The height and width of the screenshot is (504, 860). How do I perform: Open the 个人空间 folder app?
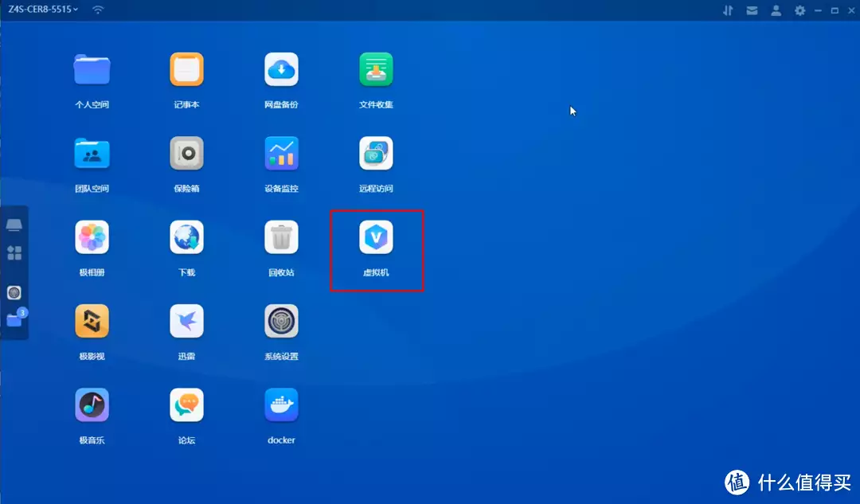click(x=92, y=69)
